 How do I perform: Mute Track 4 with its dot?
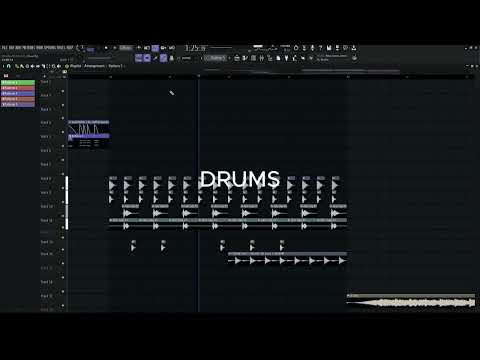[63, 132]
